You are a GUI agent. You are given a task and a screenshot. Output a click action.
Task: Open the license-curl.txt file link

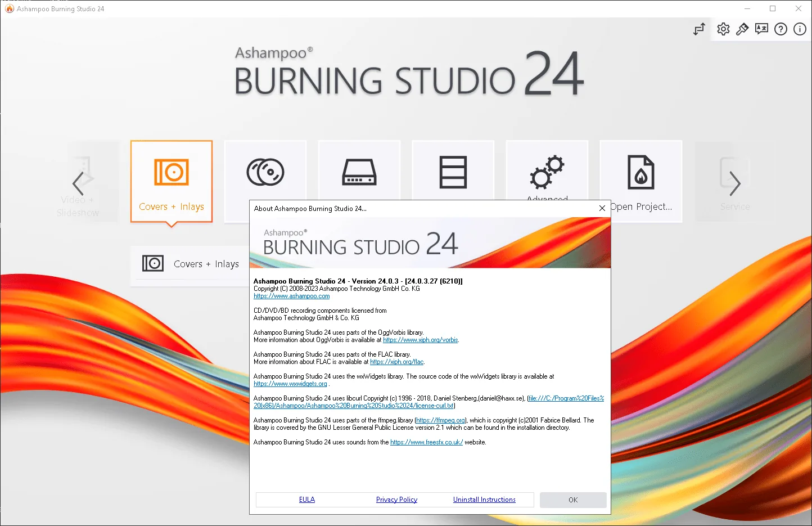tap(428, 402)
